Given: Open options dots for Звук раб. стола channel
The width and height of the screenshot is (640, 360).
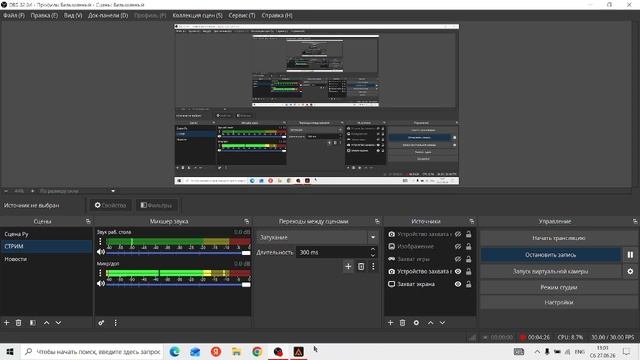Looking at the screenshot, I should (100, 241).
